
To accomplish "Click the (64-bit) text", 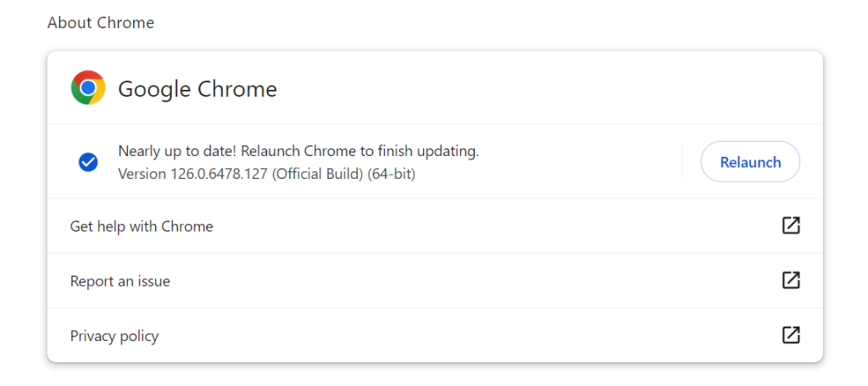I will [x=392, y=174].
